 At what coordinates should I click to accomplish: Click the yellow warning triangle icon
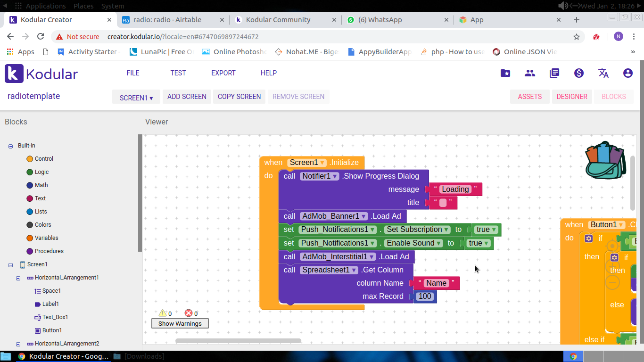[163, 313]
